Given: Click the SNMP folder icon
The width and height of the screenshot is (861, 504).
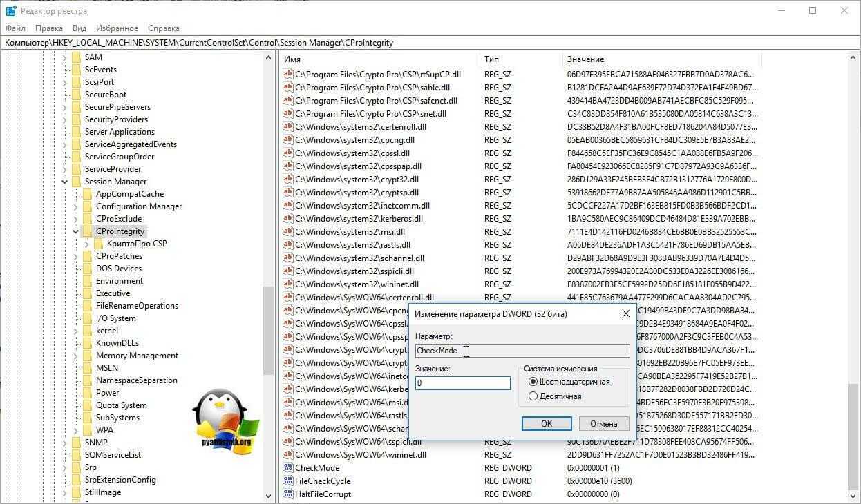Looking at the screenshot, I should (x=76, y=443).
